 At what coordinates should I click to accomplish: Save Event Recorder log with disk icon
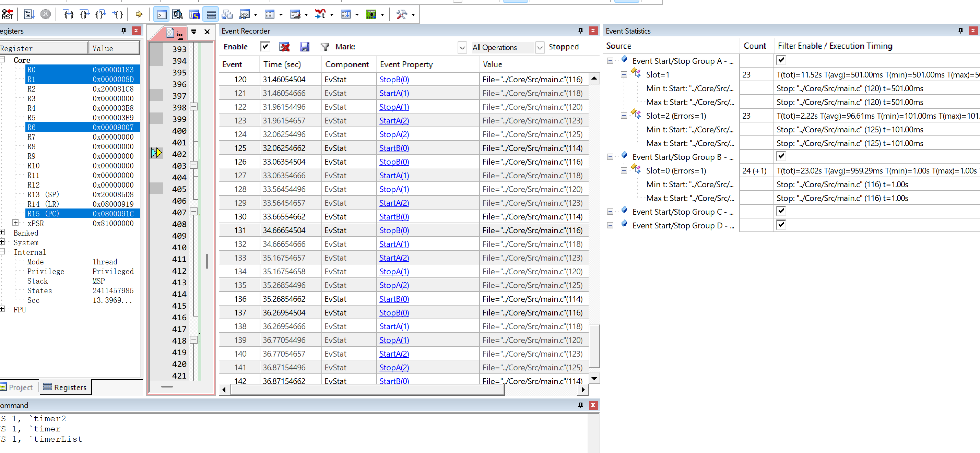[304, 47]
